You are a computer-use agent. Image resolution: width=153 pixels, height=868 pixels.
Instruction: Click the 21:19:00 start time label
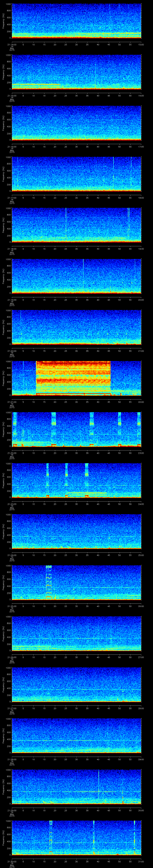(x=12, y=300)
